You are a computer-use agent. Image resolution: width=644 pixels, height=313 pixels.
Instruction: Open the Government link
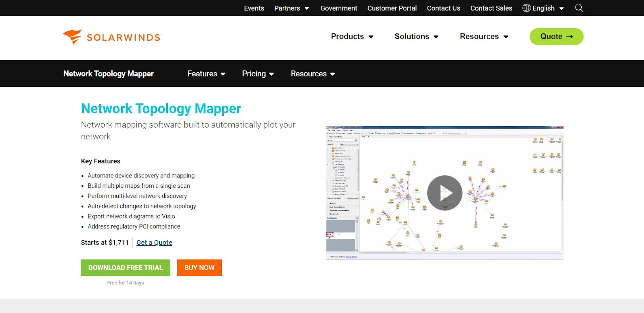tap(339, 8)
